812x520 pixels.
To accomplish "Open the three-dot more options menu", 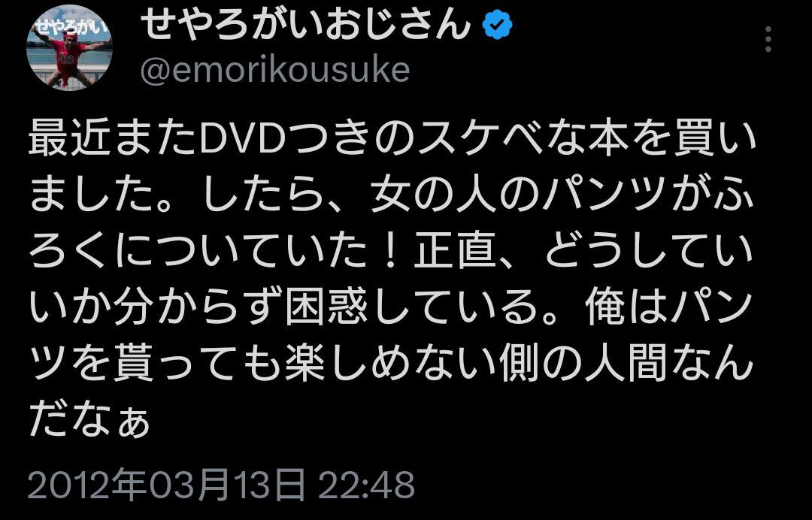I will pos(768,39).
